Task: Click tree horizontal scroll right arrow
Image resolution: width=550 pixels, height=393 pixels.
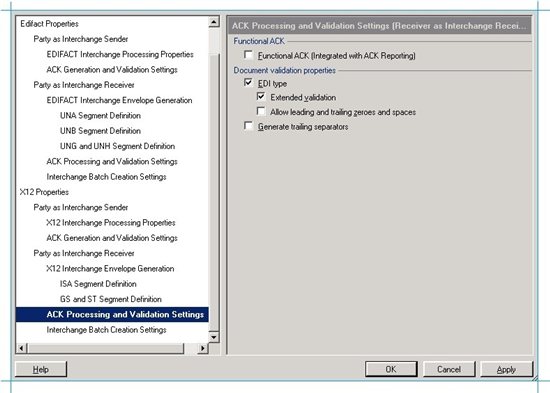Action: (x=203, y=348)
